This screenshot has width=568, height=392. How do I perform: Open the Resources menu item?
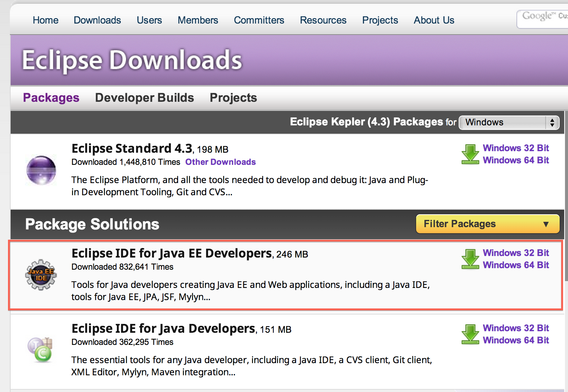tap(323, 20)
